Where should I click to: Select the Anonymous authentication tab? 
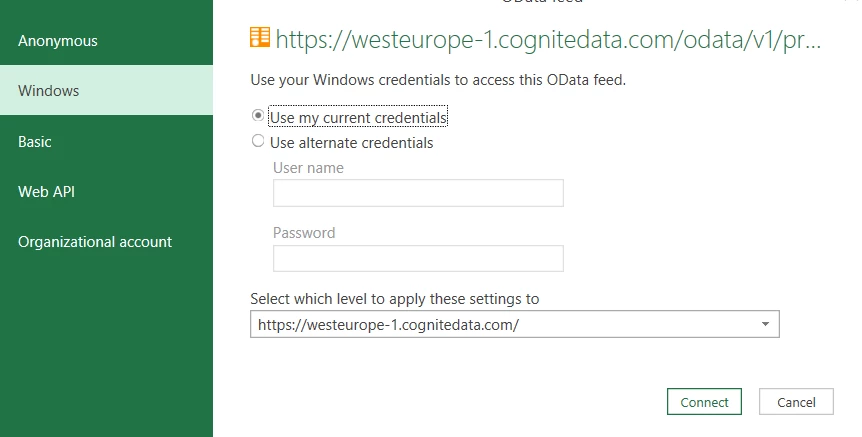point(58,41)
